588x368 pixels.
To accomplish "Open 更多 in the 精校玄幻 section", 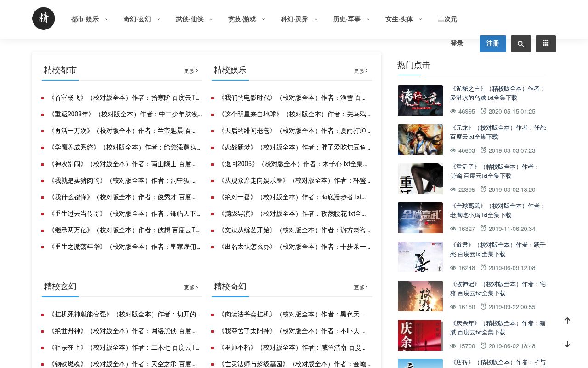I will click(191, 287).
